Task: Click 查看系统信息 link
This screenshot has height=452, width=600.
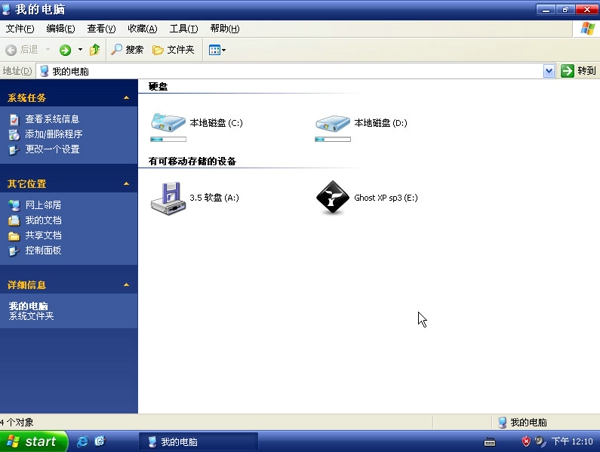Action: pos(52,119)
